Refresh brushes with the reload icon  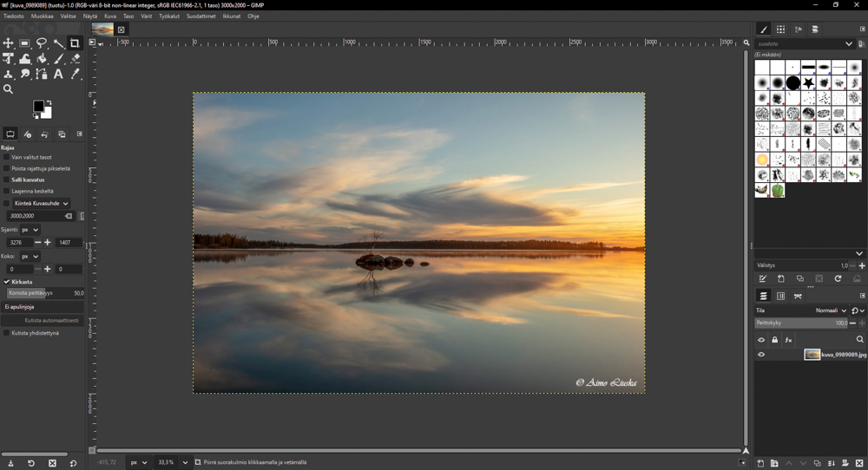(x=838, y=278)
